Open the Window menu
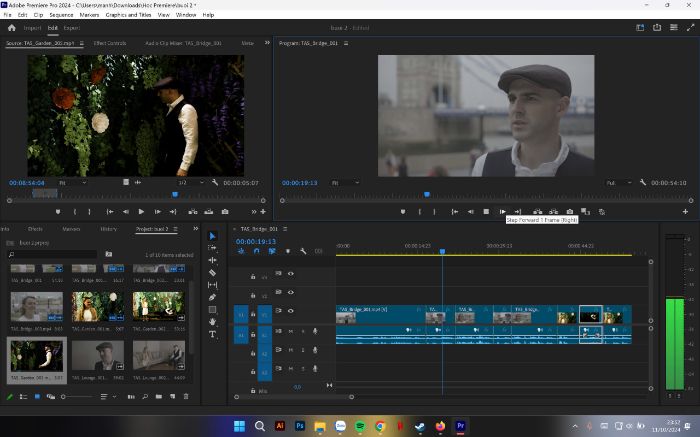 [x=186, y=15]
